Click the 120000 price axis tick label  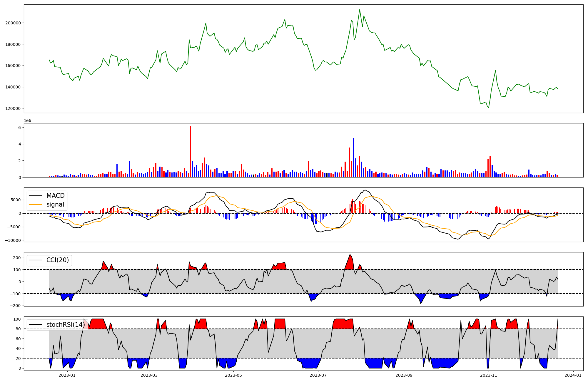[13, 108]
